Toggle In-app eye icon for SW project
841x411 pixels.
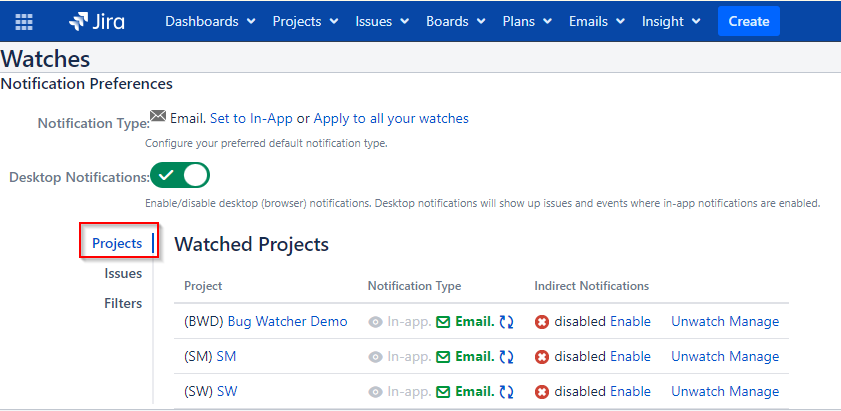tap(375, 392)
